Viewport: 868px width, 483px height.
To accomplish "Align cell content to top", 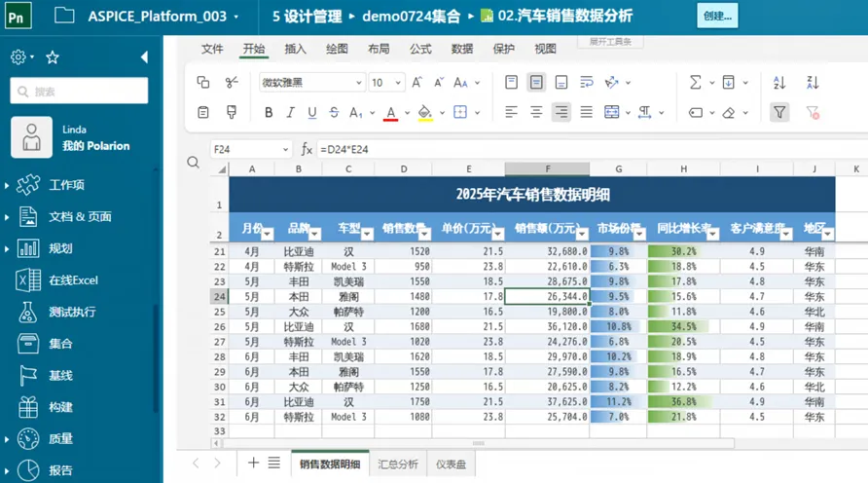I will click(512, 83).
